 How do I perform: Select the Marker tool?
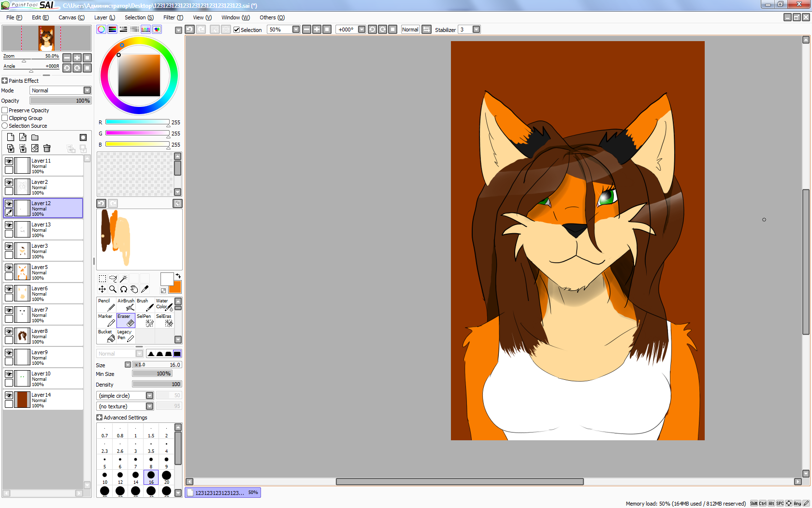106,320
